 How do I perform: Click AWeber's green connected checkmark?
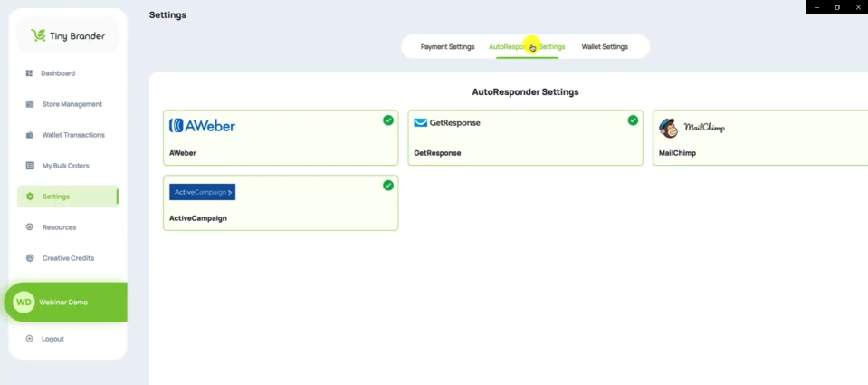[x=388, y=120]
